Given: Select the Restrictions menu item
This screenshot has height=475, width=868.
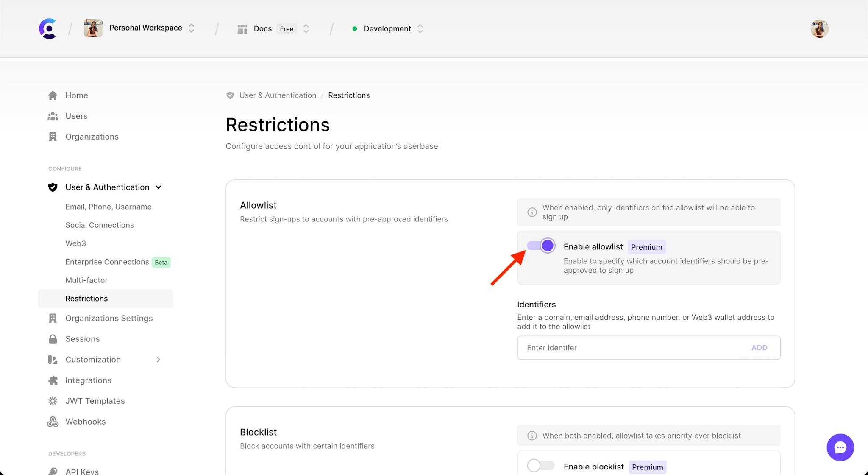Looking at the screenshot, I should pos(86,298).
